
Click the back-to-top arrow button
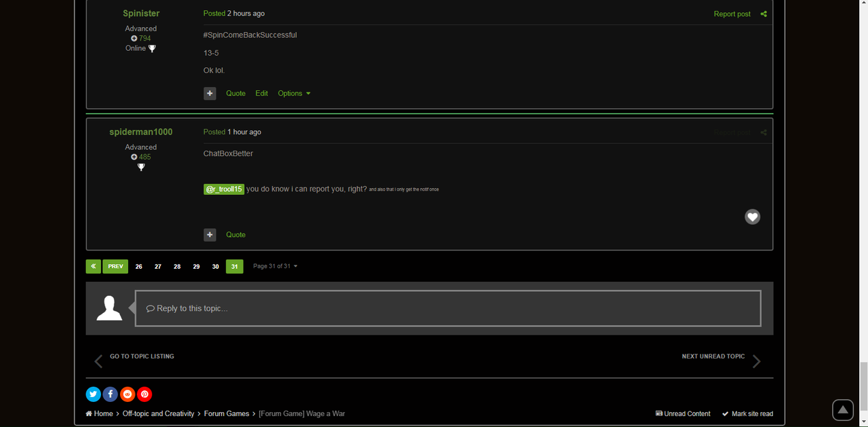843,410
